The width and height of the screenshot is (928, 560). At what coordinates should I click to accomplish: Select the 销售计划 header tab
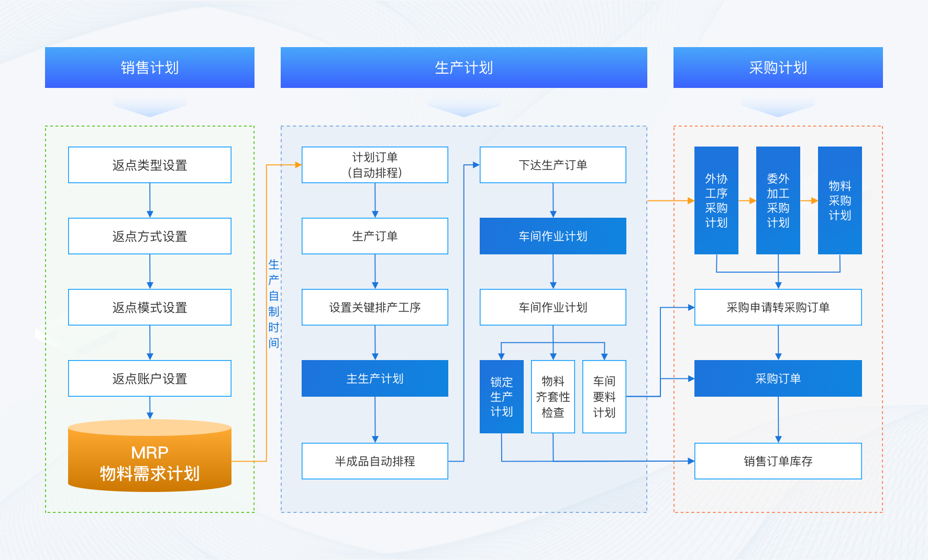click(150, 68)
